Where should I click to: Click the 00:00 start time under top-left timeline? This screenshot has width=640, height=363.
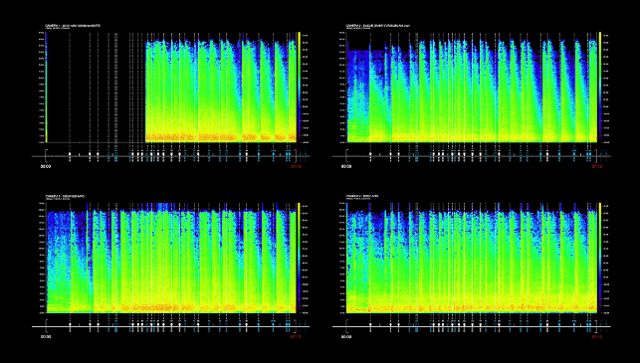point(46,167)
